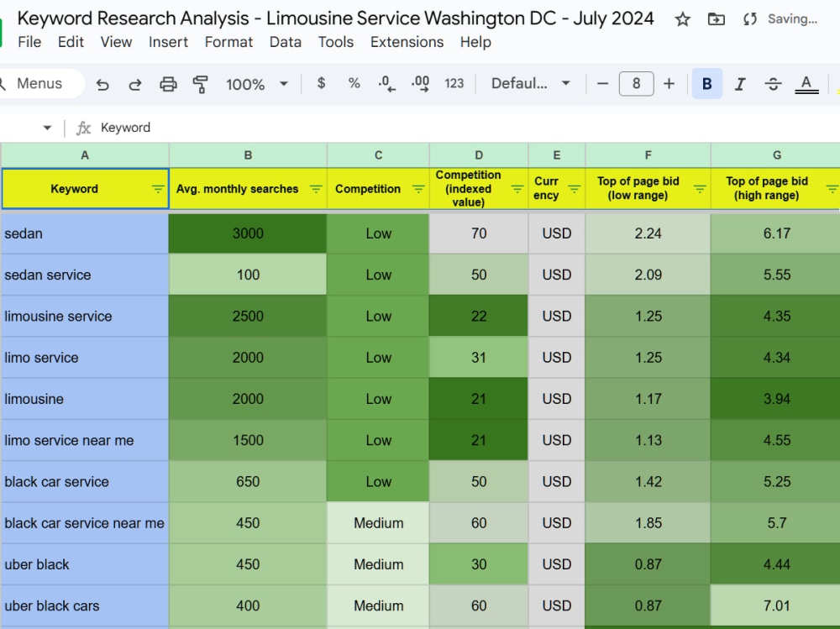Format as currency with dollar icon

tap(322, 83)
